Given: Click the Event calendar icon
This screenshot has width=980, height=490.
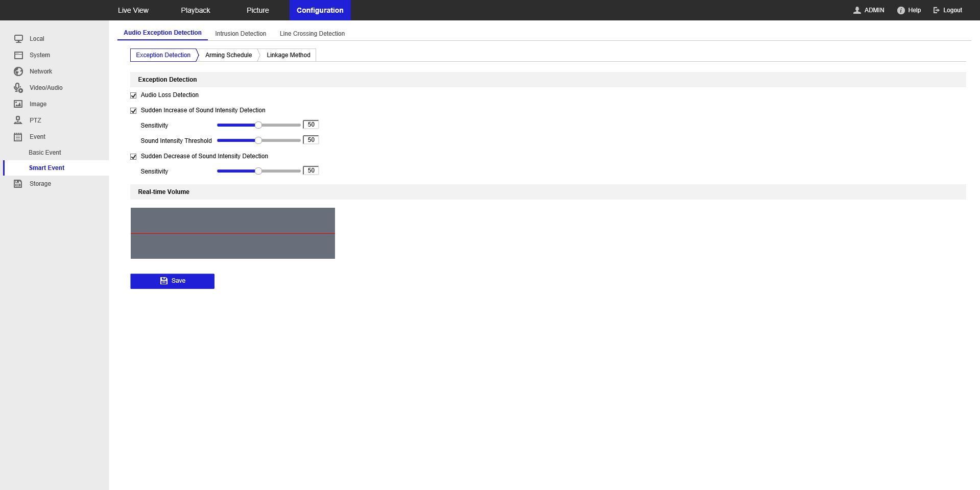Looking at the screenshot, I should coord(18,136).
